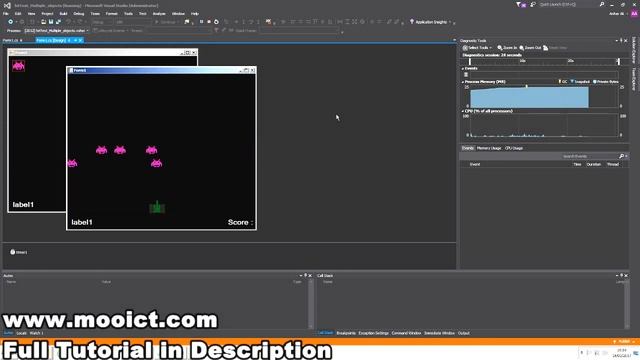The height and width of the screenshot is (360, 640).
Task: Open the Analyze menu
Action: tap(159, 13)
